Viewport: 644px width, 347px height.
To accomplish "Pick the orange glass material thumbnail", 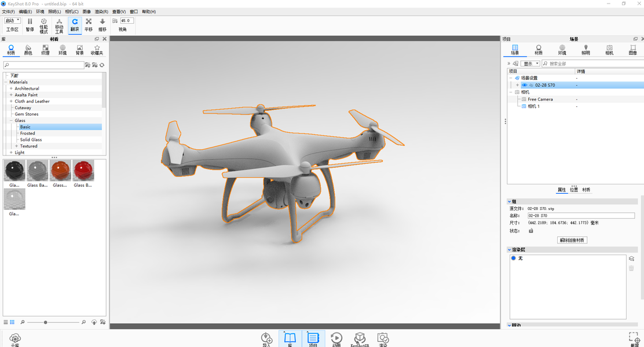I will [60, 171].
